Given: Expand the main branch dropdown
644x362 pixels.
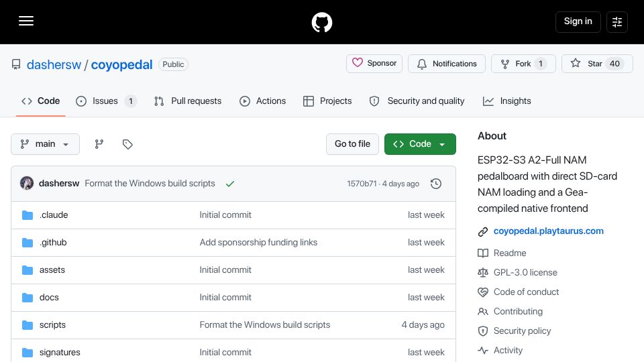Looking at the screenshot, I should tap(45, 144).
